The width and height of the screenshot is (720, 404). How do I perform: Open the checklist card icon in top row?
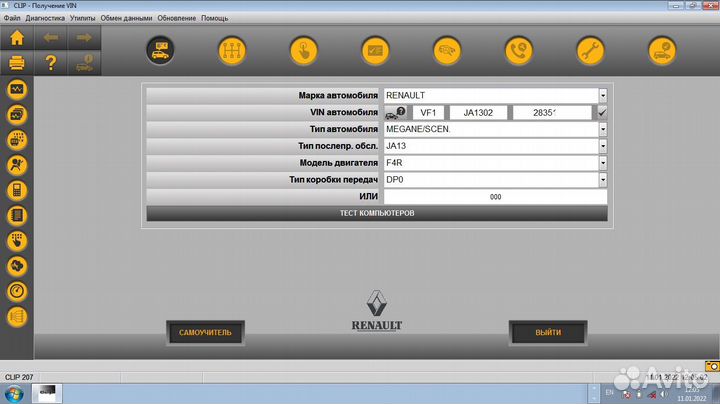click(375, 50)
